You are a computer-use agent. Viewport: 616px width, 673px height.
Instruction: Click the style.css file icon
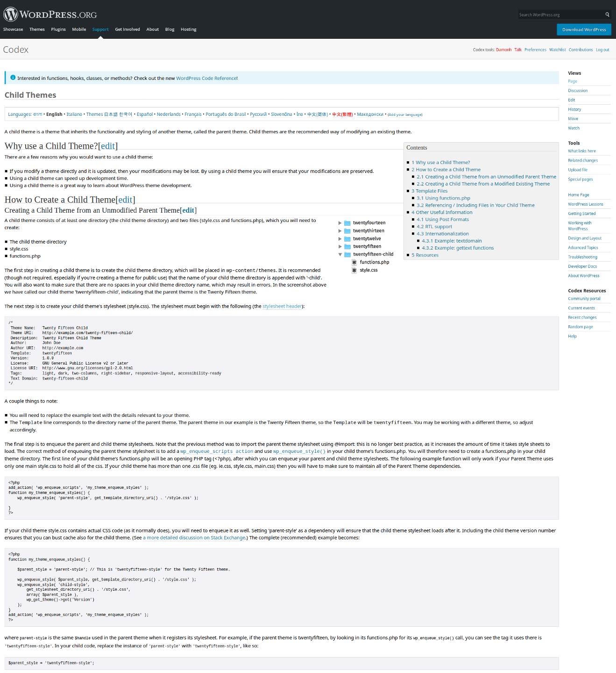pos(354,270)
